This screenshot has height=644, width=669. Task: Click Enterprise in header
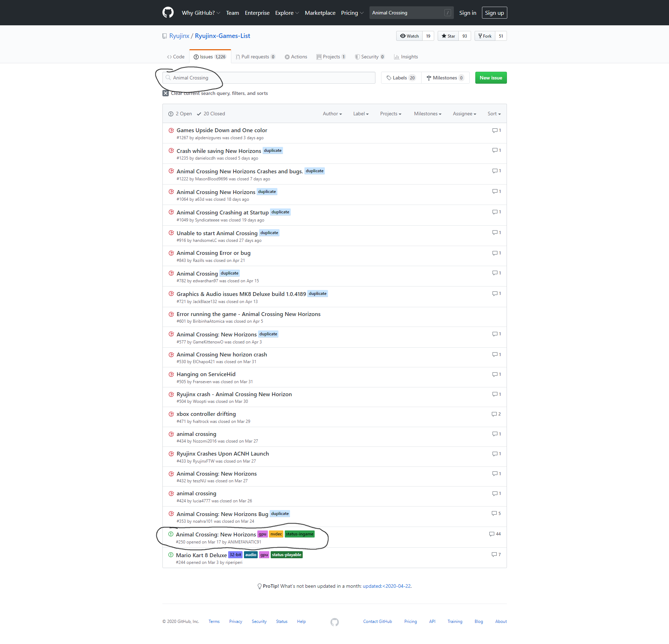pyautogui.click(x=257, y=13)
